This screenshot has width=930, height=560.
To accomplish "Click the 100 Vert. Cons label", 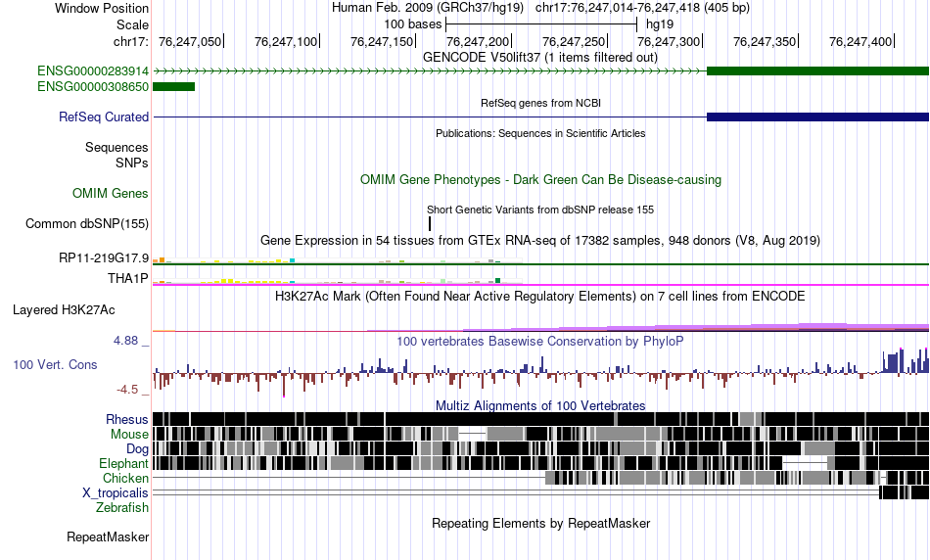I will point(55,365).
